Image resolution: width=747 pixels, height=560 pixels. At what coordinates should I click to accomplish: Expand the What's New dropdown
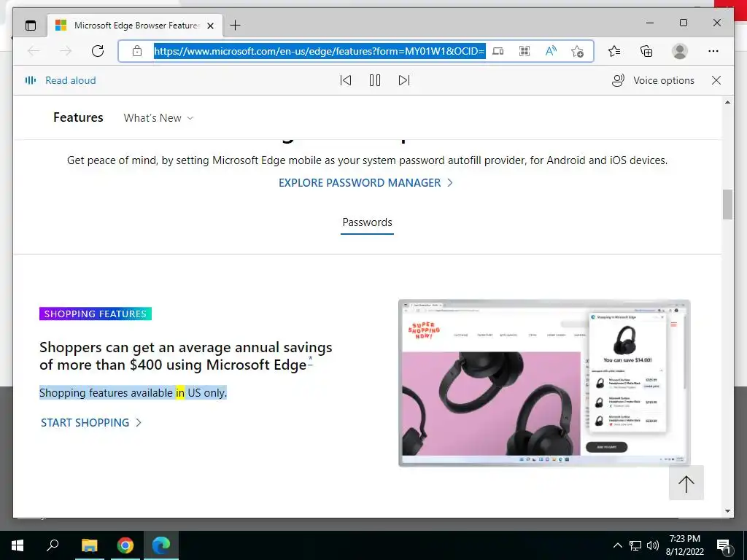click(158, 118)
